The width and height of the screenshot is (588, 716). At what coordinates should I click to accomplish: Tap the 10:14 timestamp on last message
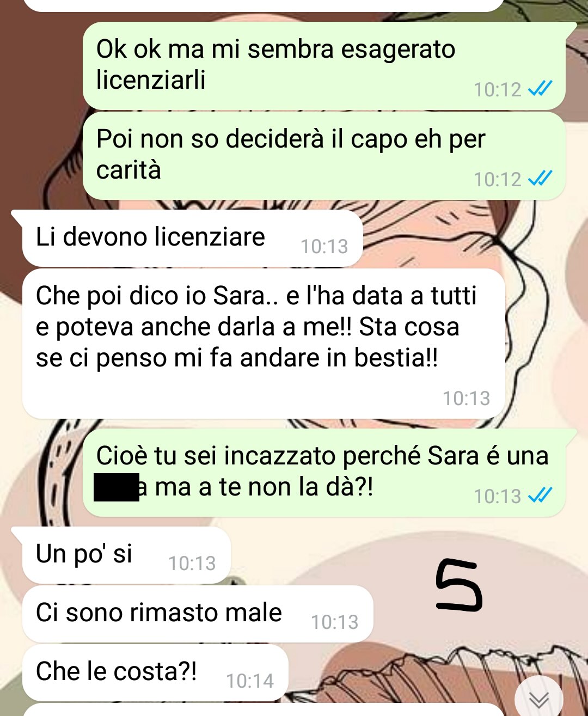coord(250,681)
